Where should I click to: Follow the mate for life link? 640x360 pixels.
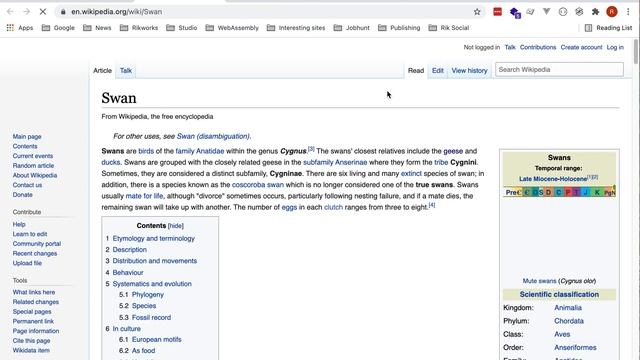coord(144,196)
